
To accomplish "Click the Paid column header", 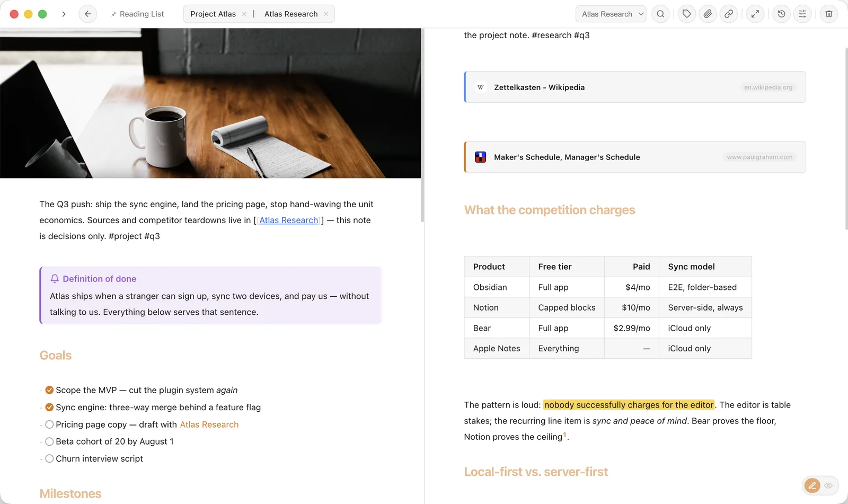I will pos(632,267).
